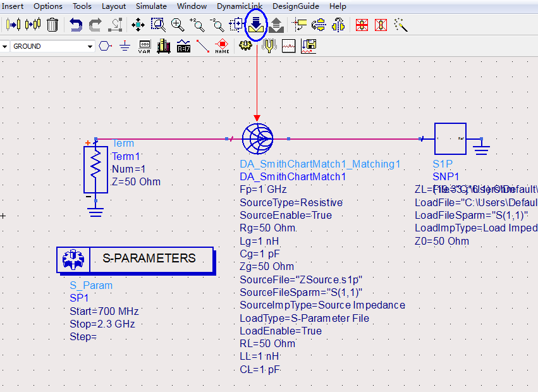The image size is (538, 392).
Task: Click the 'SNP1' instance name
Action: (x=446, y=176)
